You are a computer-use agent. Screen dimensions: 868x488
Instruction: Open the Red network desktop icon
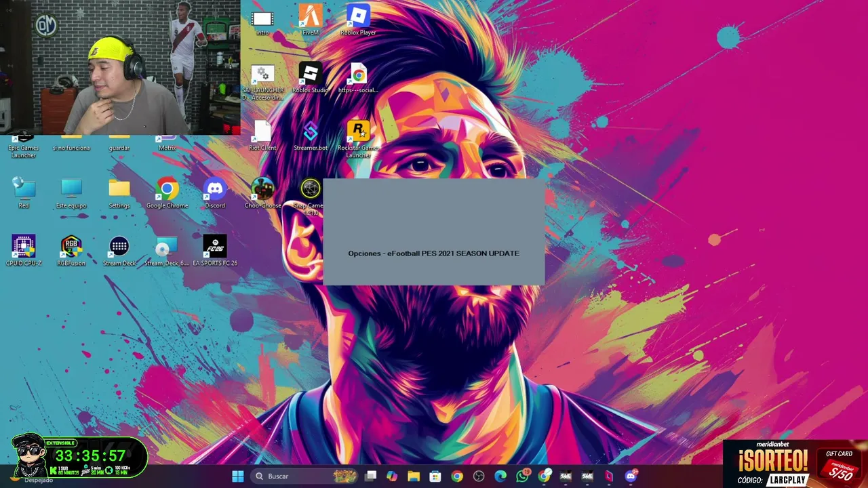pos(24,189)
